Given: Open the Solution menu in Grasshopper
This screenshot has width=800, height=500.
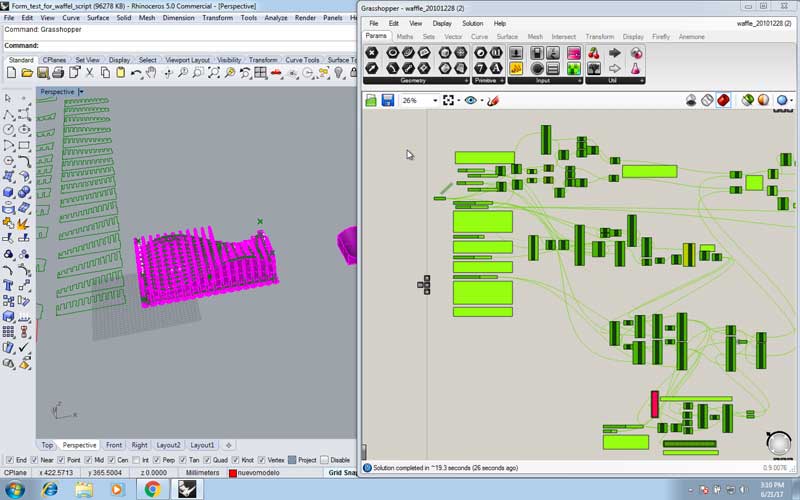Looking at the screenshot, I should (472, 23).
